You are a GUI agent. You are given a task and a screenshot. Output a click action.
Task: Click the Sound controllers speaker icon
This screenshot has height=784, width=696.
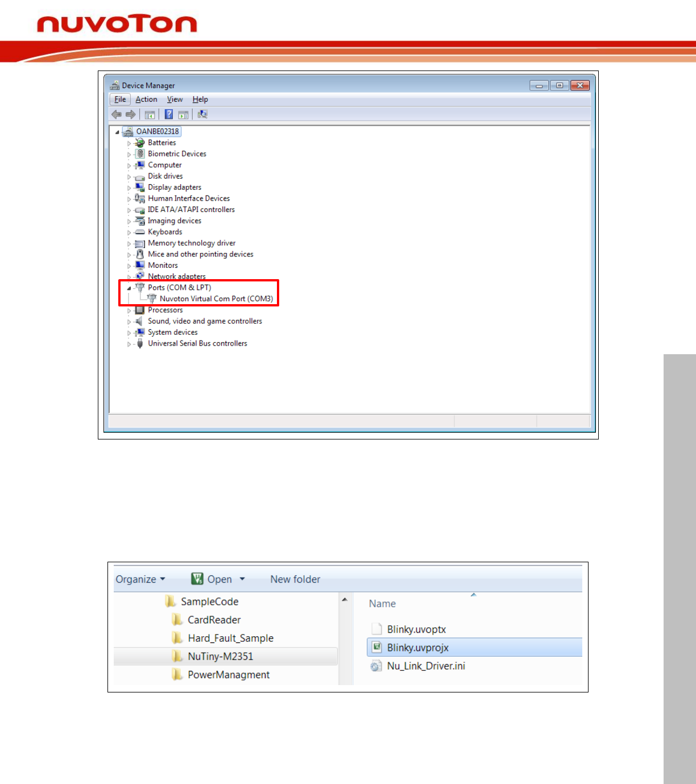[140, 321]
